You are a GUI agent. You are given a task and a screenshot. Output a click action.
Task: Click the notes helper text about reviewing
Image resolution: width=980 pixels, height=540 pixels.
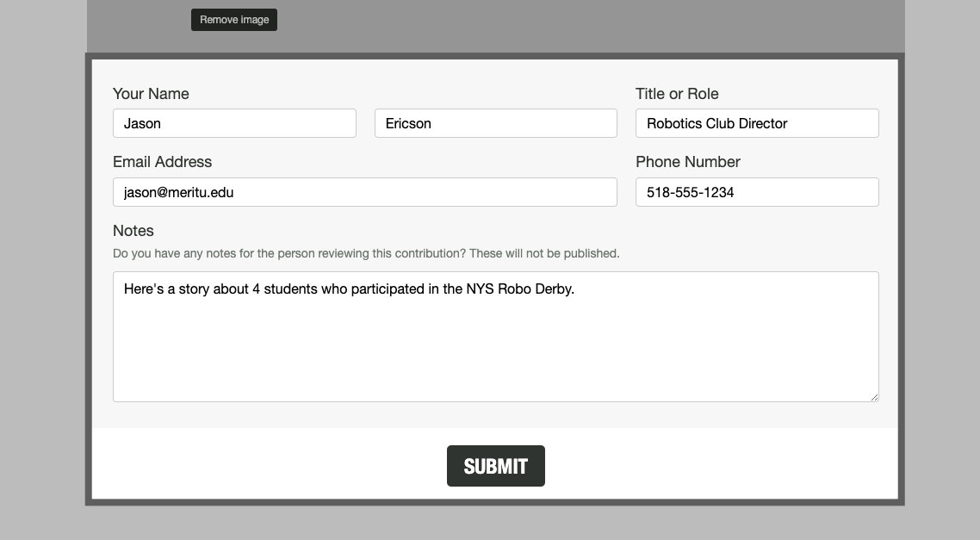click(366, 253)
